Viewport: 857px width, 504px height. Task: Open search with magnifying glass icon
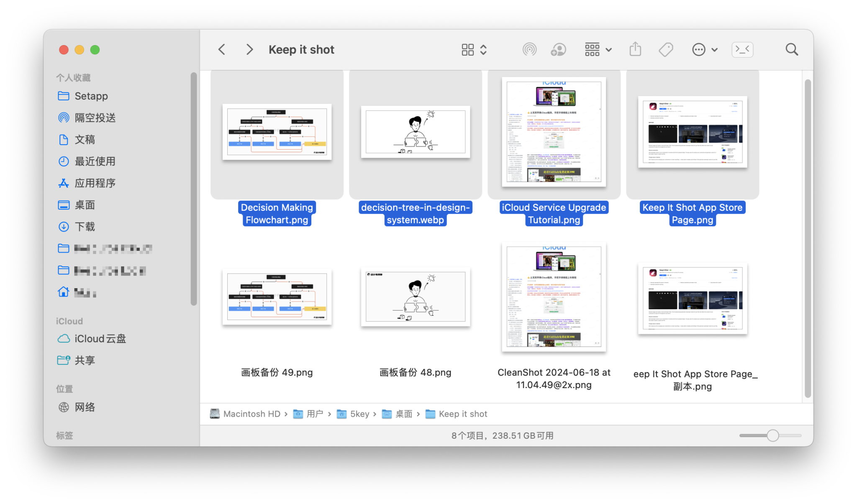tap(791, 50)
